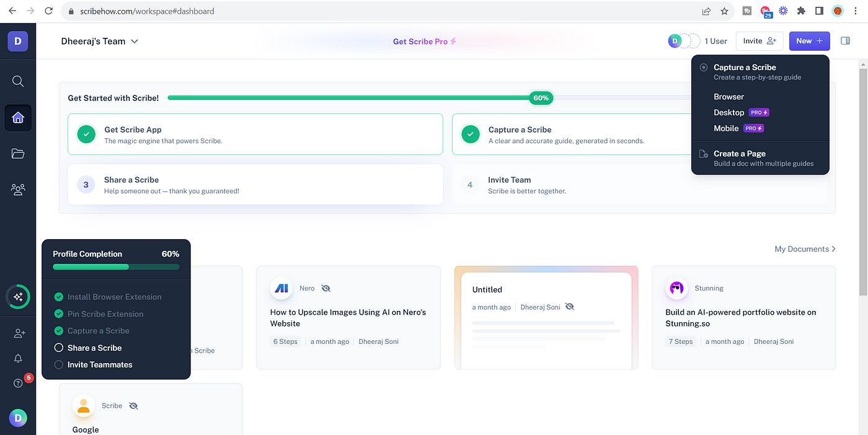868x435 pixels.
Task: Click the 6 Steps label
Action: click(285, 341)
